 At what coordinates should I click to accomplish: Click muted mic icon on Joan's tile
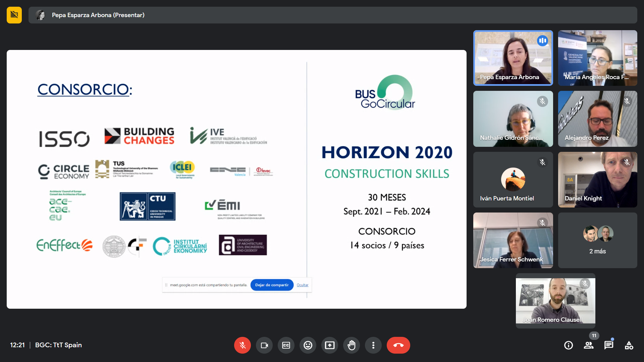coord(585,284)
